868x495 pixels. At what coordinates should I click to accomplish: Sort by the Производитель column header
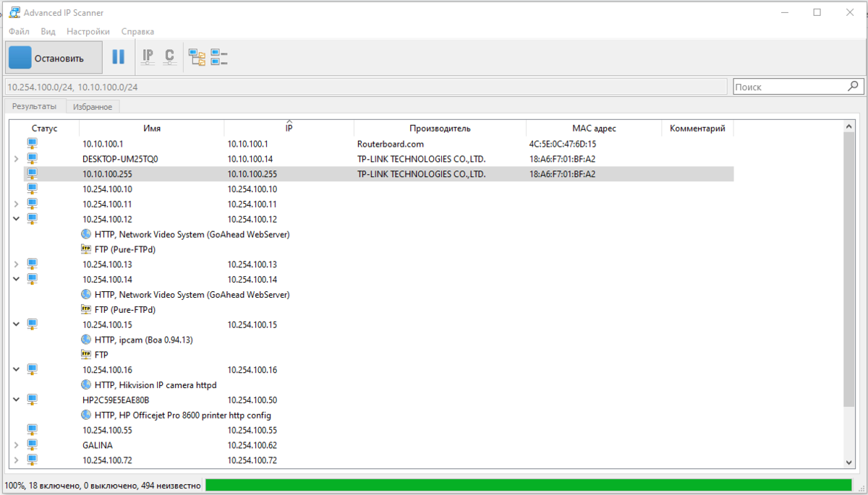(440, 129)
